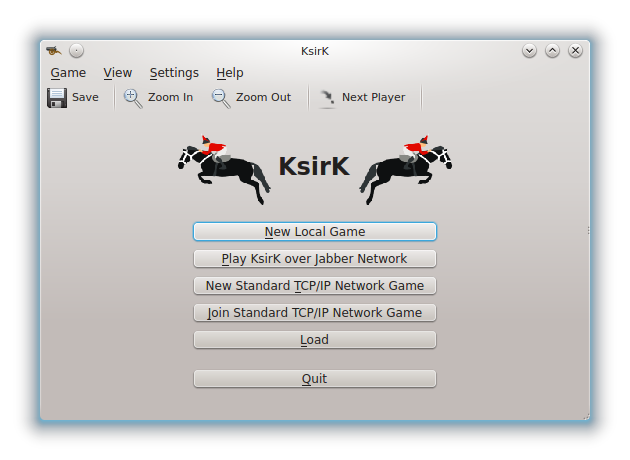This screenshot has height=460, width=630.
Task: Minimize the KsirK window
Action: pyautogui.click(x=530, y=51)
